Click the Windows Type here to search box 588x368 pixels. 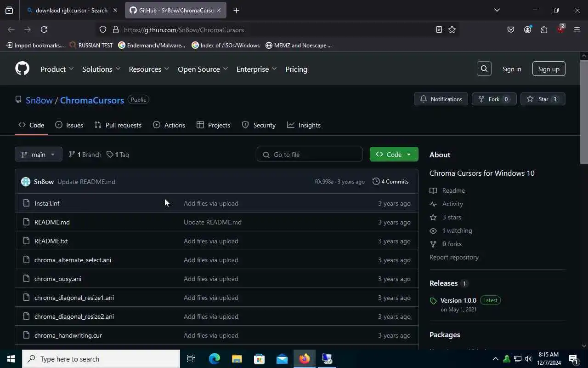(101, 359)
